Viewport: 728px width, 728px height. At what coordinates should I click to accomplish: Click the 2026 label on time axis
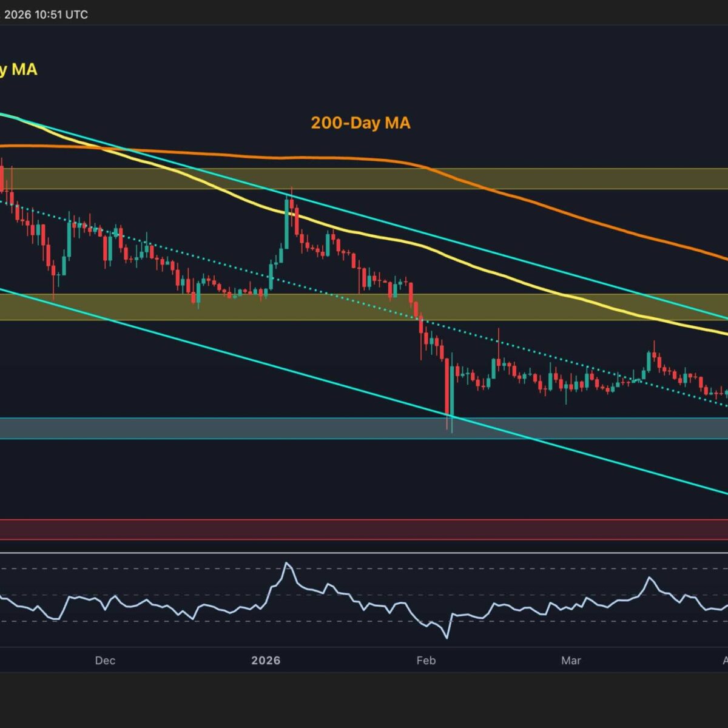tap(266, 660)
